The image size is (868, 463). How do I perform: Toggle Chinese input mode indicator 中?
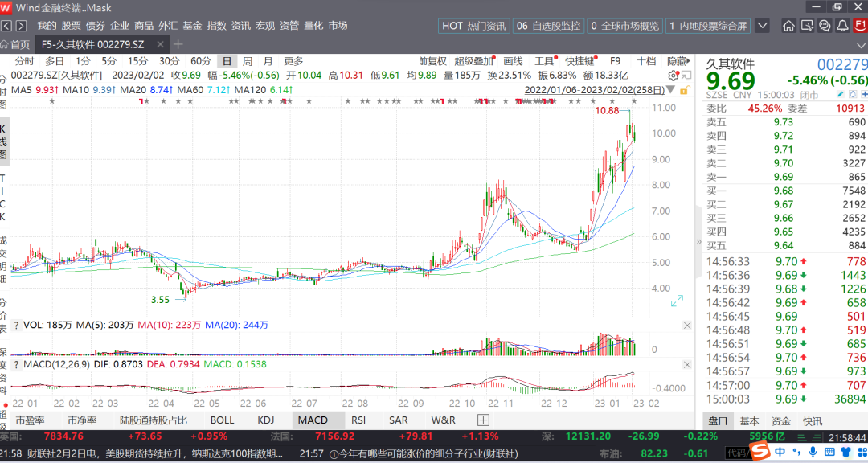point(780,452)
